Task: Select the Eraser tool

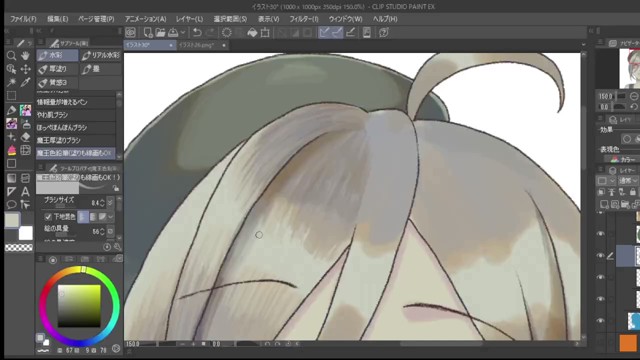Action: coord(25,137)
